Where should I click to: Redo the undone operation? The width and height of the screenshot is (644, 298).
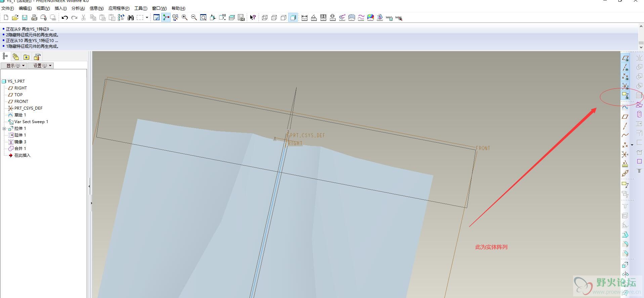(74, 17)
